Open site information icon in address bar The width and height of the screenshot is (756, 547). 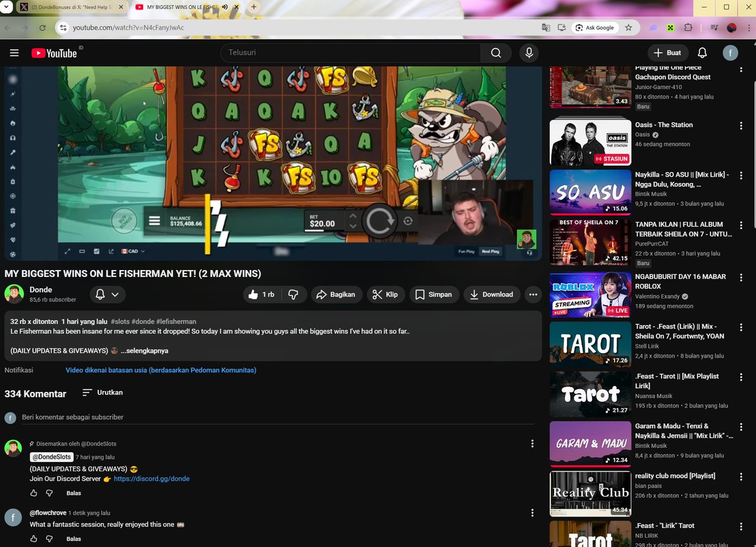pos(63,28)
